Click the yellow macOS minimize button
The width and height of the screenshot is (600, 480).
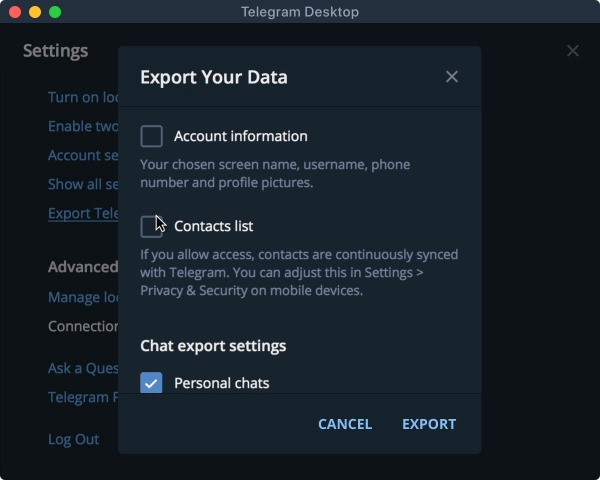pos(35,12)
